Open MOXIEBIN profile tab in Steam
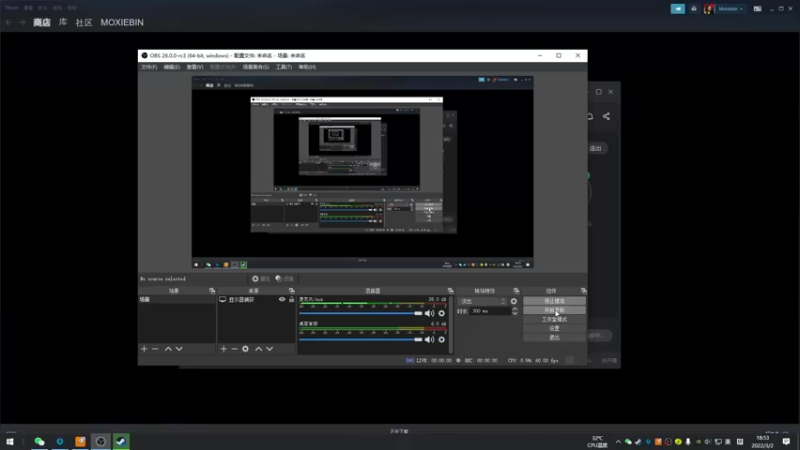 122,22
